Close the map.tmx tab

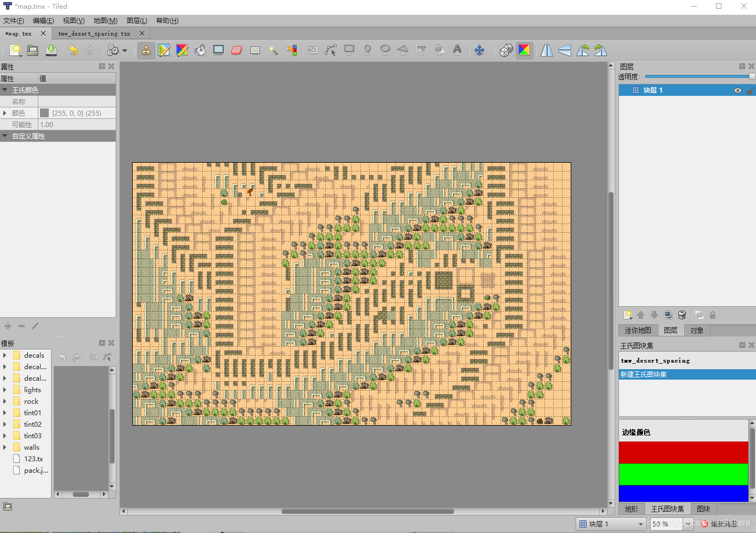tap(43, 33)
